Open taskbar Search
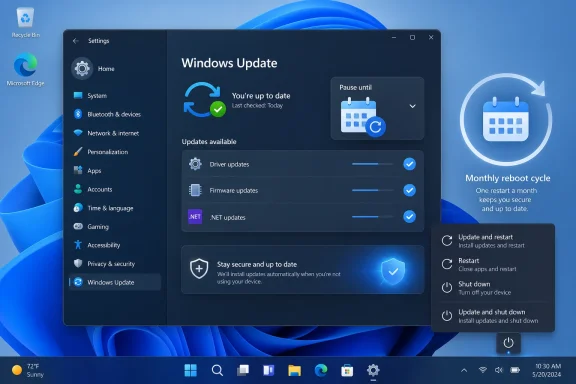The height and width of the screenshot is (384, 576). pos(217,370)
